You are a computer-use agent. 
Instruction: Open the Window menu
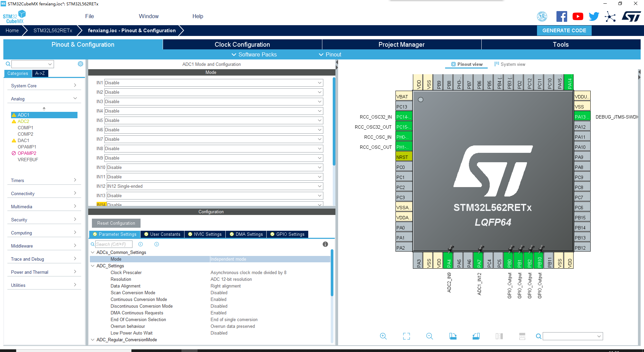149,16
